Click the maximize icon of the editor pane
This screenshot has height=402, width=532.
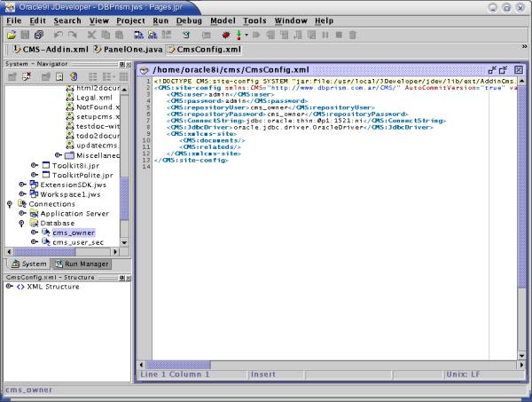503,70
